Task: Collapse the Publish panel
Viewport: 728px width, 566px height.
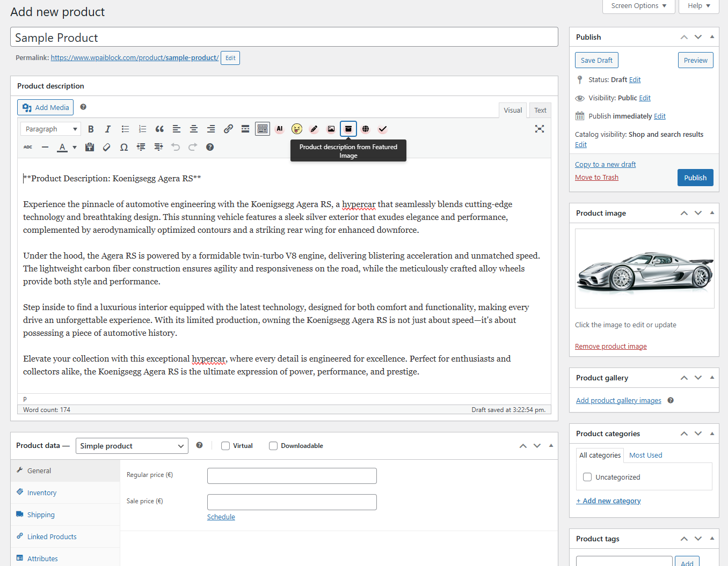Action: click(x=712, y=37)
